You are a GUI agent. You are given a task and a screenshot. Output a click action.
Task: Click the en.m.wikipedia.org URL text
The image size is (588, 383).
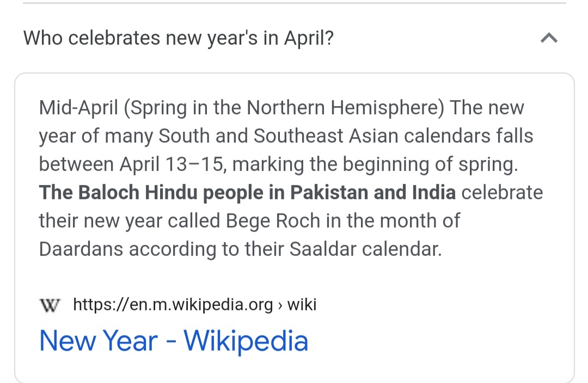[173, 305]
